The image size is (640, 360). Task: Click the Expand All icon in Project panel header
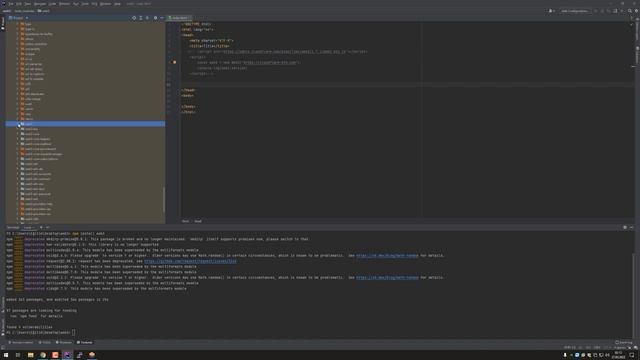(x=141, y=18)
